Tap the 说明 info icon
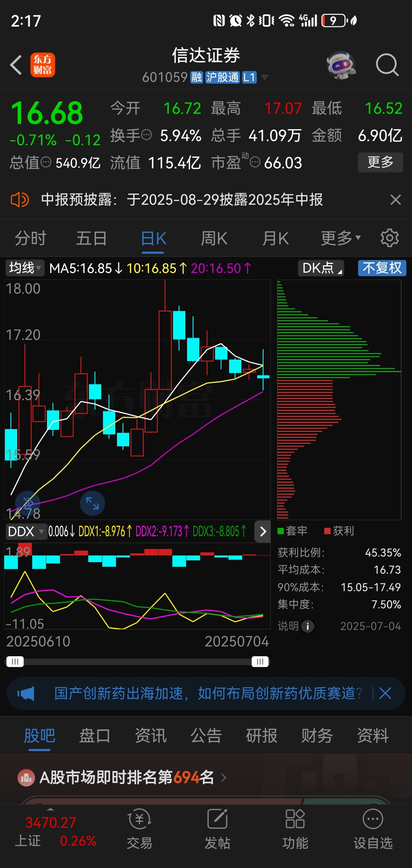The height and width of the screenshot is (868, 412). pos(308,626)
